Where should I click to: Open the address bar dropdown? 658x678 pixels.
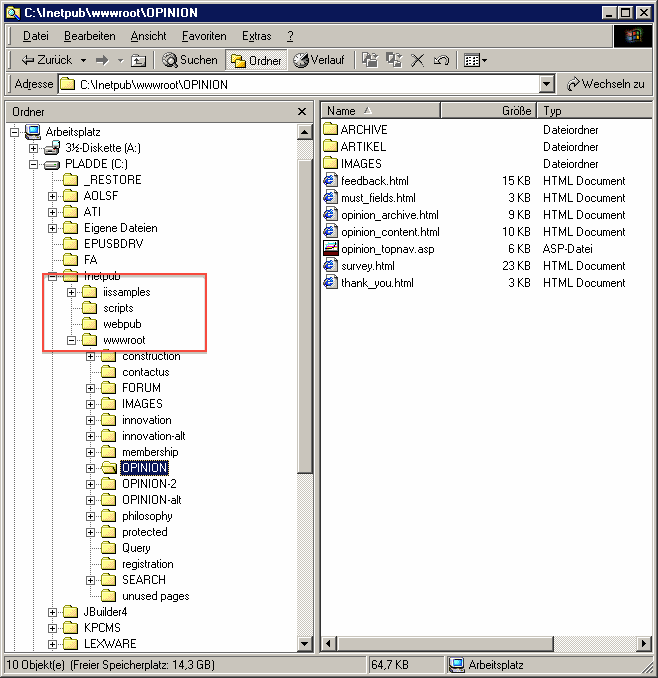(546, 84)
